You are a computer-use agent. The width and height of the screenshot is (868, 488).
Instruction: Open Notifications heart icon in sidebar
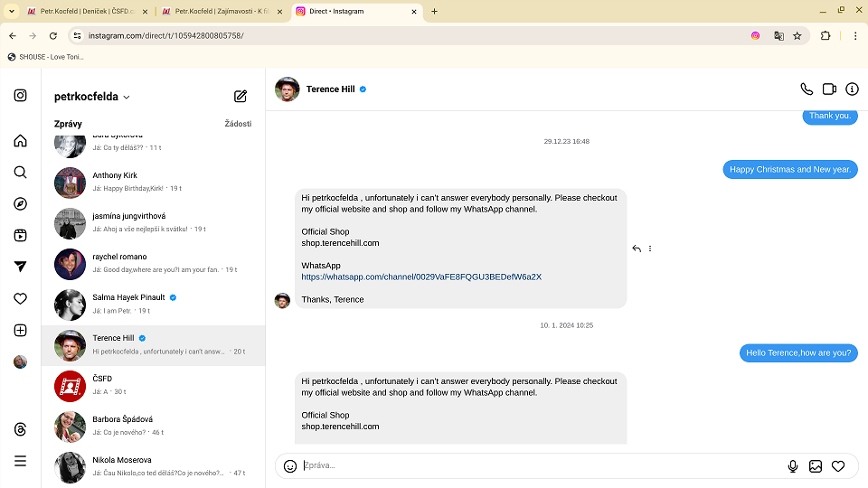[20, 299]
